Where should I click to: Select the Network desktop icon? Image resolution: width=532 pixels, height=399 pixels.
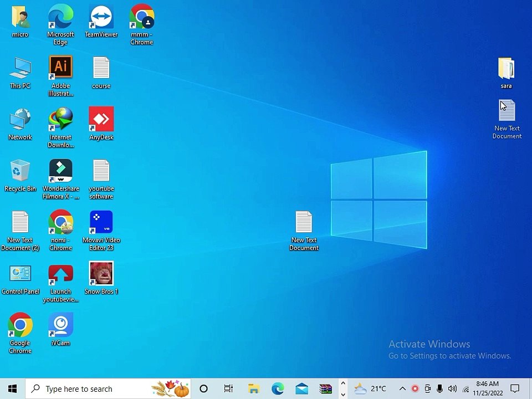point(20,124)
